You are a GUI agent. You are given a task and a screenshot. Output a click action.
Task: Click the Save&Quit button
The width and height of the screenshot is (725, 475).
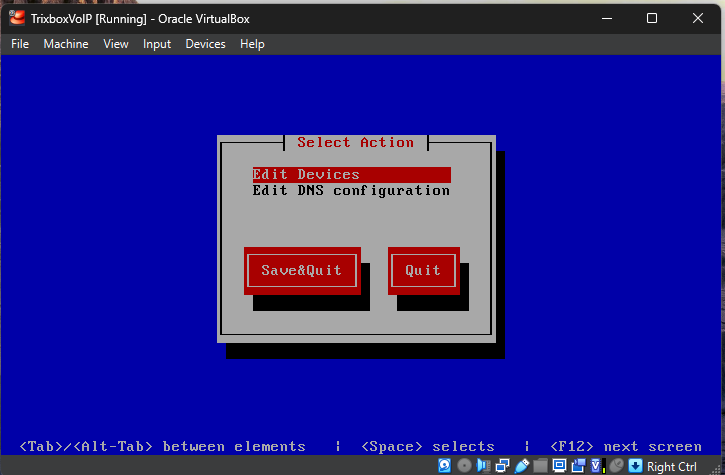[x=302, y=271]
